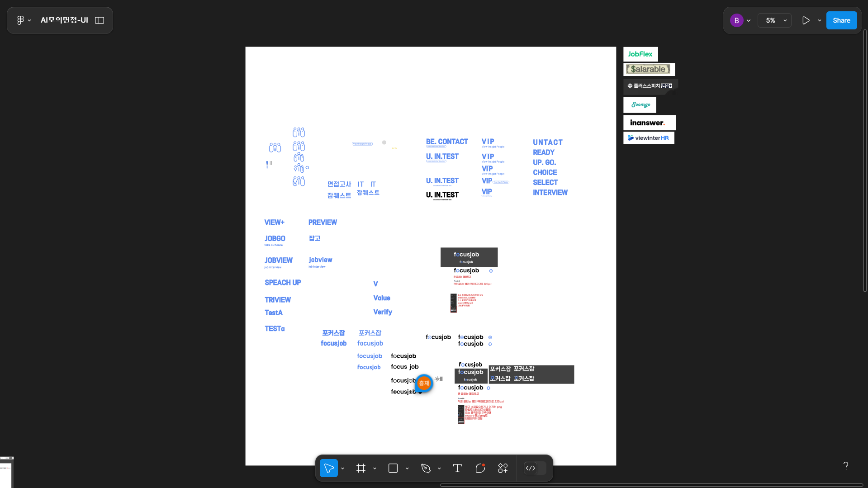Open the Actions tool
Screen dimensions: 868x488
point(503,468)
